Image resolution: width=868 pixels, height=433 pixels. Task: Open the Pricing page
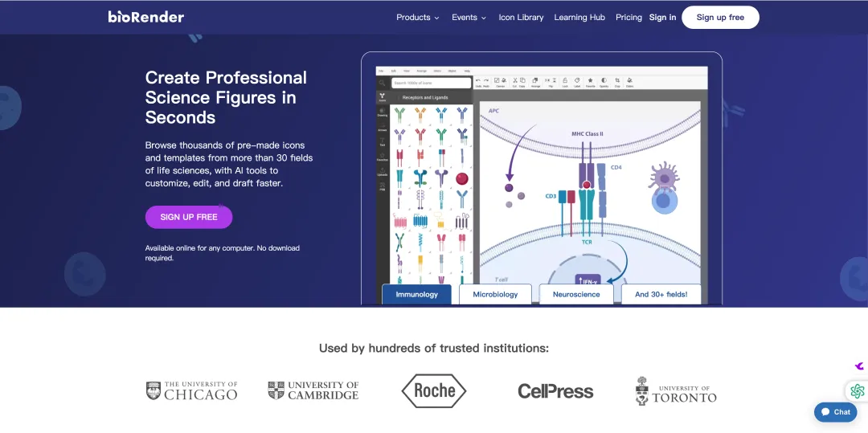click(628, 17)
